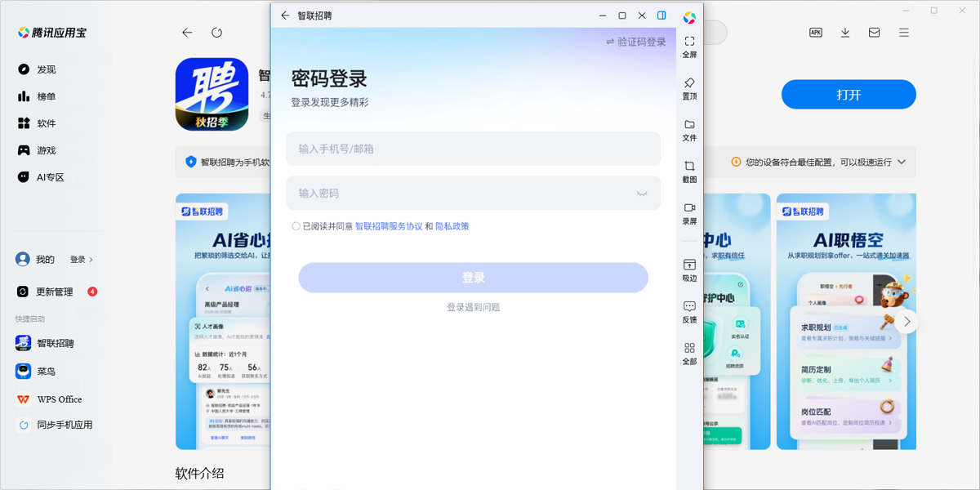The image size is (980, 490).
Task: Click the 吸边 dock-to-edge tool
Action: tap(689, 270)
